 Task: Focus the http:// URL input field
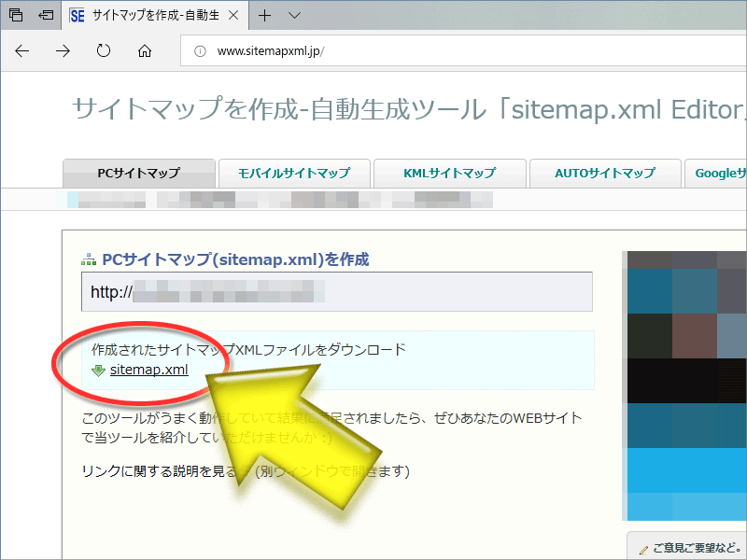[336, 292]
